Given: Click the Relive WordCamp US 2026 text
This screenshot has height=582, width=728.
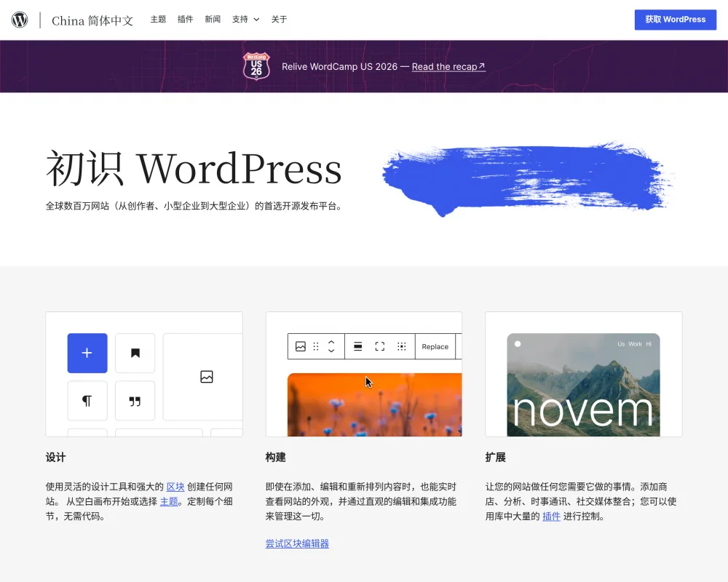Looking at the screenshot, I should point(339,66).
